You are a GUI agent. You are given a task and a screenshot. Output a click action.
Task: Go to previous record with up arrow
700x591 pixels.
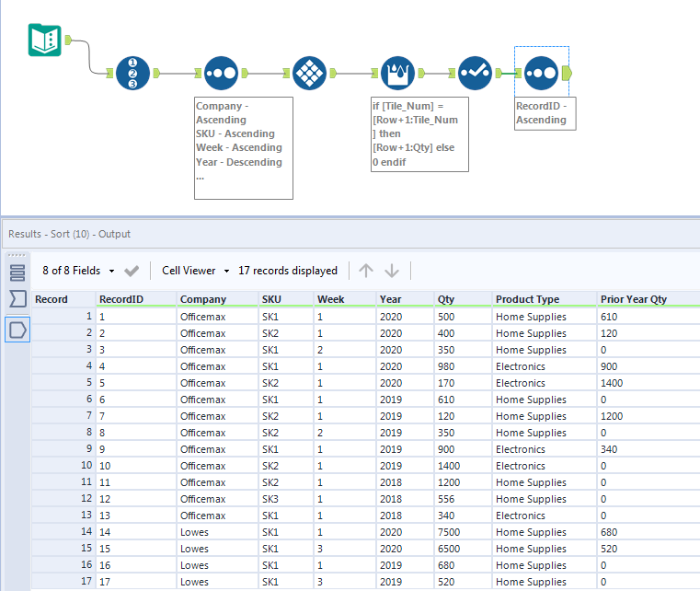366,271
